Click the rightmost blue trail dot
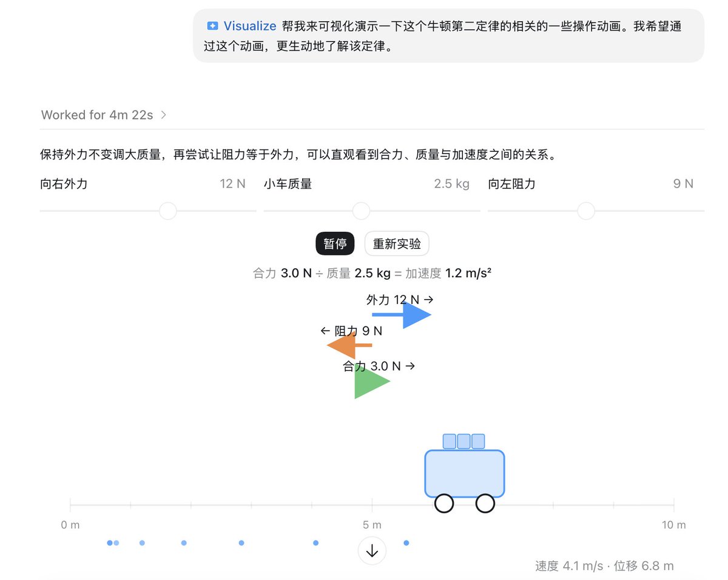The width and height of the screenshot is (728, 580). [406, 543]
